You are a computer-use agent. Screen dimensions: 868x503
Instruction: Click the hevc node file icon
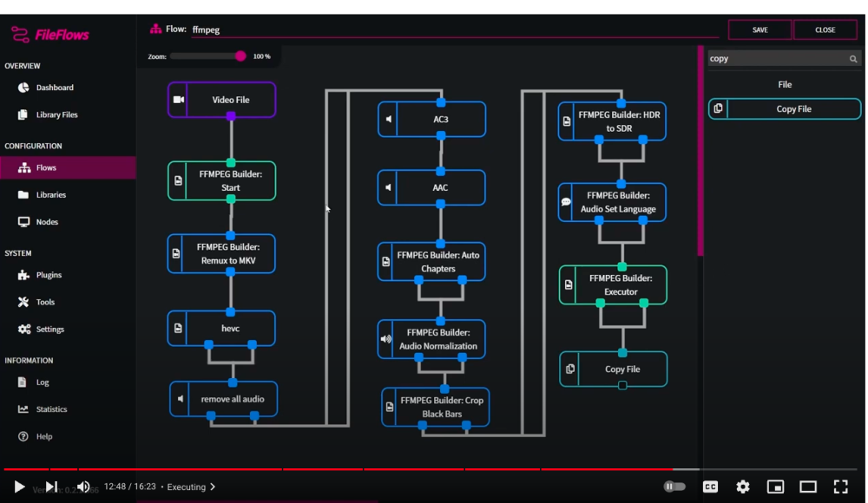178,328
